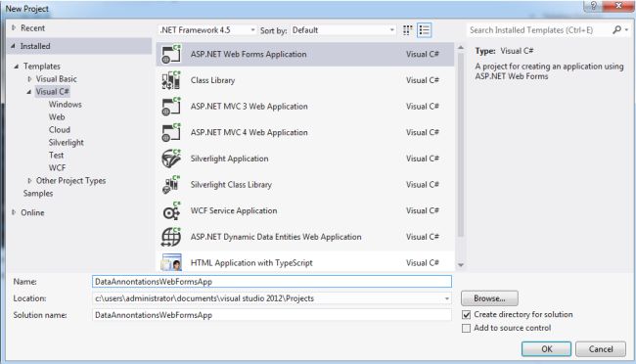Click the ASP.NET MVC 4 Web Application icon
Screen dimensions: 636x364
click(x=171, y=133)
